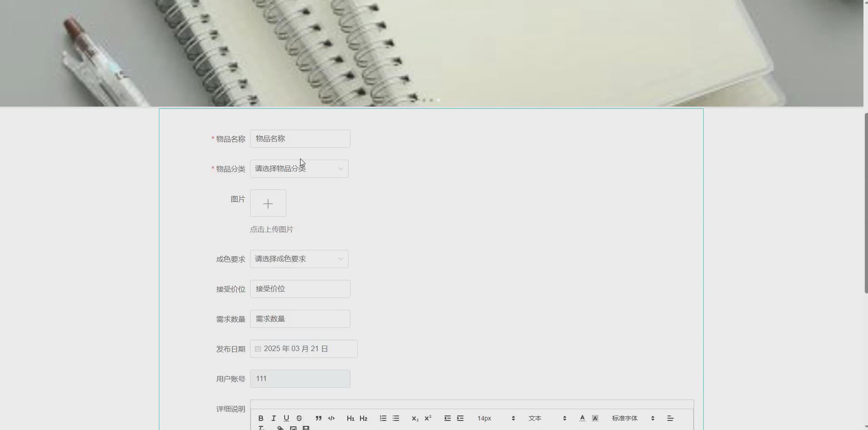868x430 pixels.
Task: Toggle the ordered list
Action: (383, 418)
